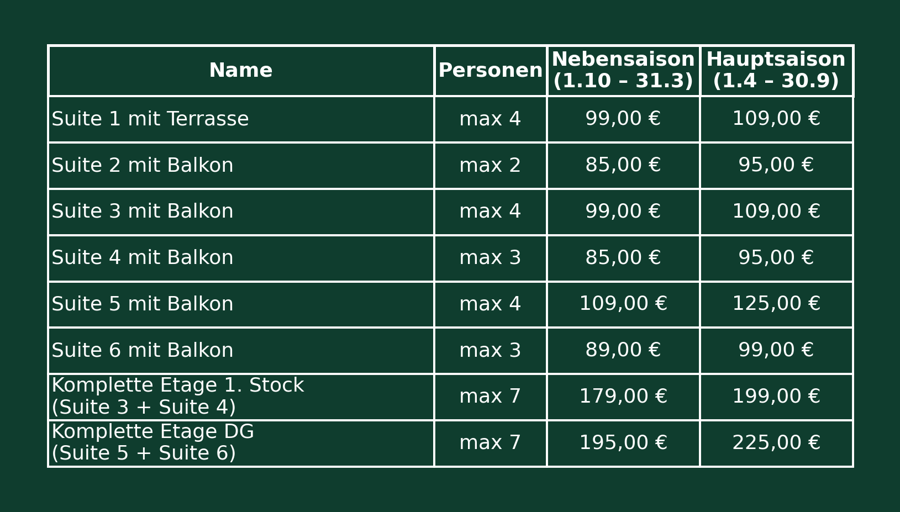Select the Nebensaison column header
The image size is (900, 512).
623,71
